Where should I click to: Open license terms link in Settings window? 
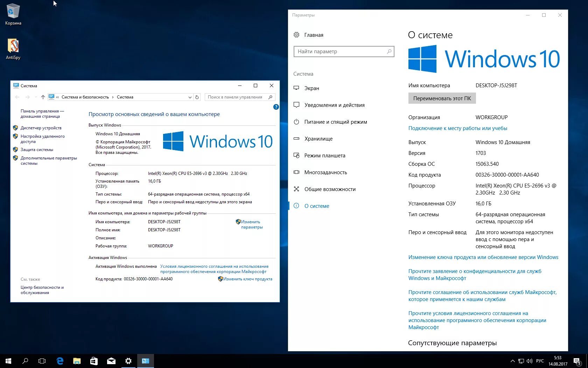pyautogui.click(x=477, y=320)
